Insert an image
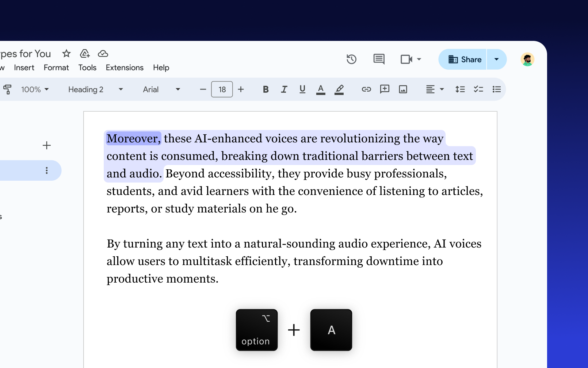This screenshot has width=588, height=368. (x=403, y=89)
